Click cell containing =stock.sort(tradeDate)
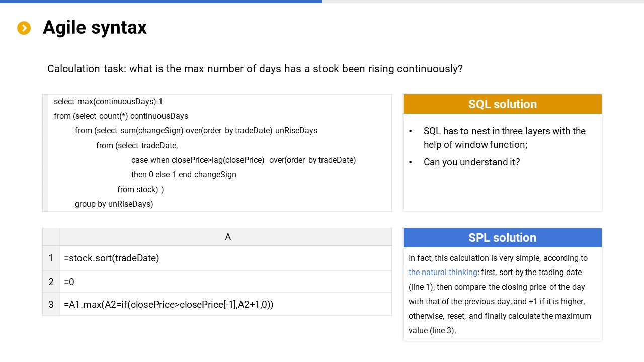The height and width of the screenshot is (362, 644). 112,258
